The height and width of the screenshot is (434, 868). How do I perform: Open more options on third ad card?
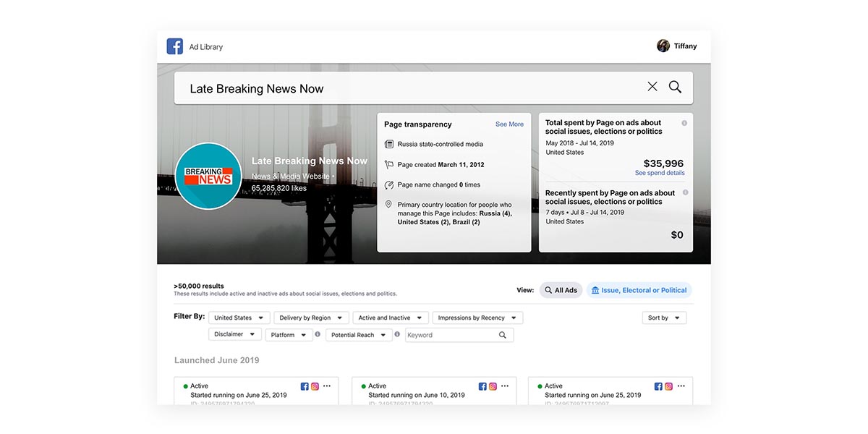681,386
